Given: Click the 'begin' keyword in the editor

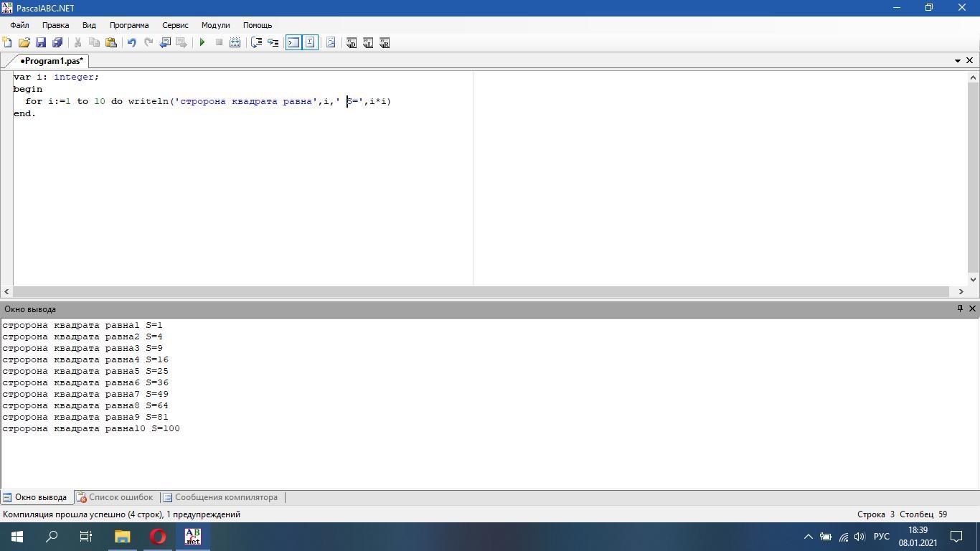Looking at the screenshot, I should [28, 89].
